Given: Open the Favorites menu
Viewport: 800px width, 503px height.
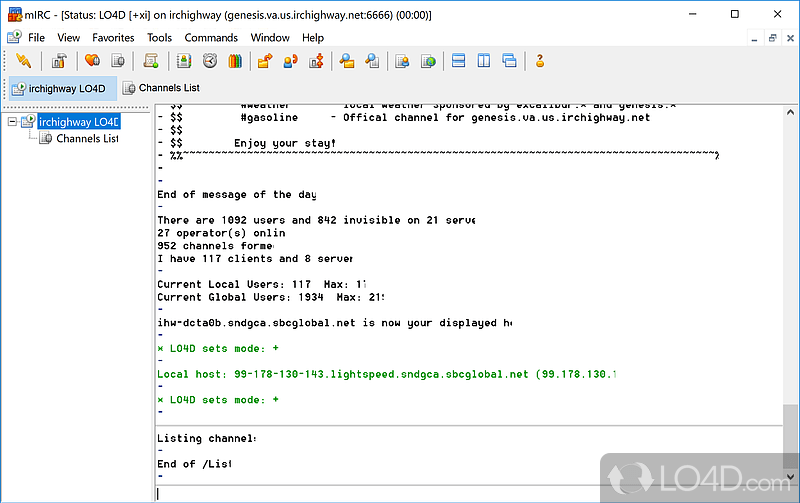Looking at the screenshot, I should (x=113, y=38).
